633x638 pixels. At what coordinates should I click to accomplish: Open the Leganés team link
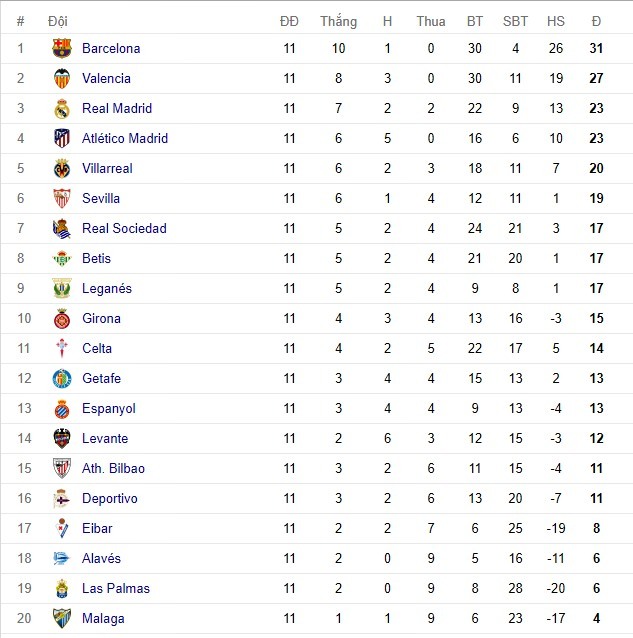coord(106,288)
